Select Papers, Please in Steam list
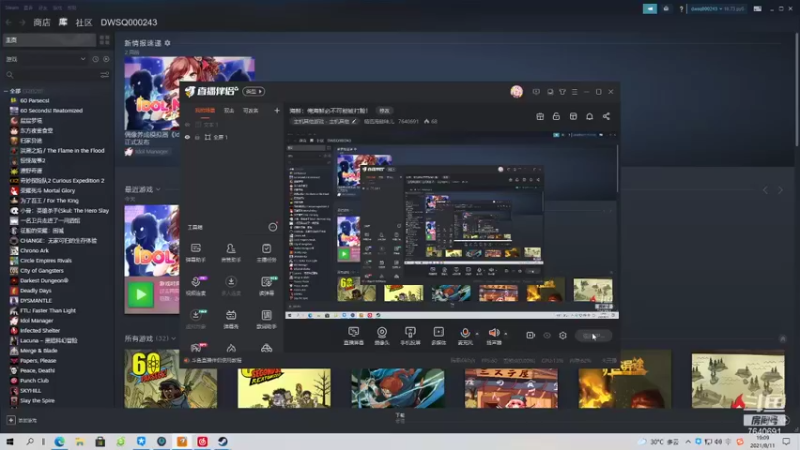 click(38, 361)
